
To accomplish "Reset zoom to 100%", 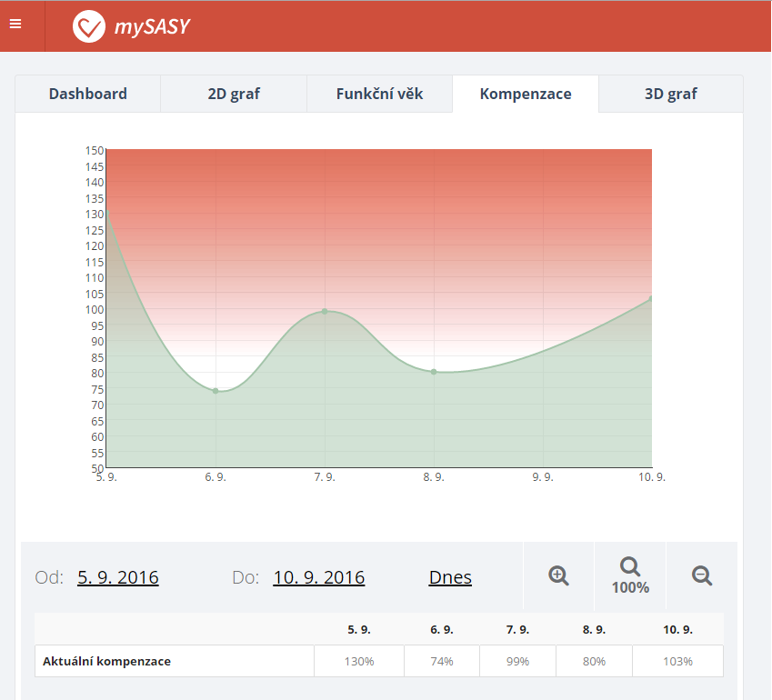I will (630, 575).
